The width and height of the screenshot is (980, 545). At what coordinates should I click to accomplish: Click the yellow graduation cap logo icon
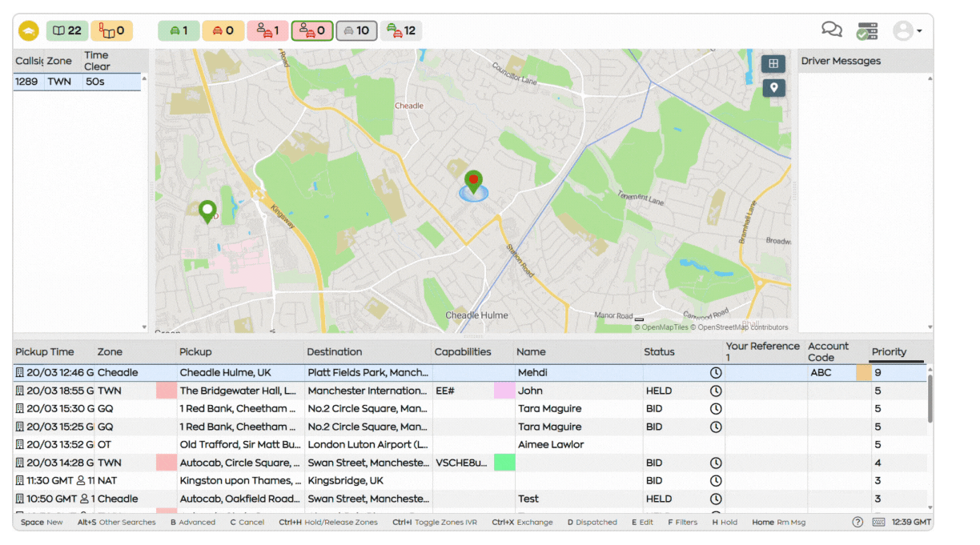29,31
